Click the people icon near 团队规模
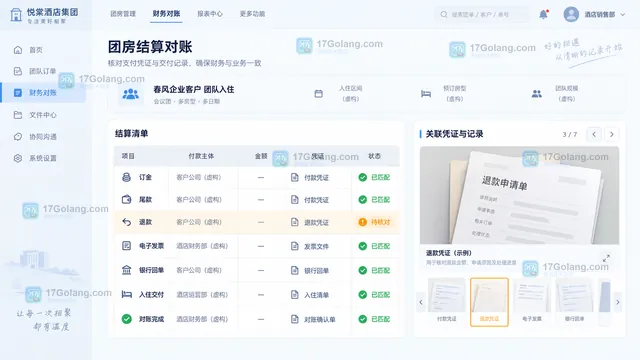This screenshot has height=360, width=640. [x=537, y=93]
